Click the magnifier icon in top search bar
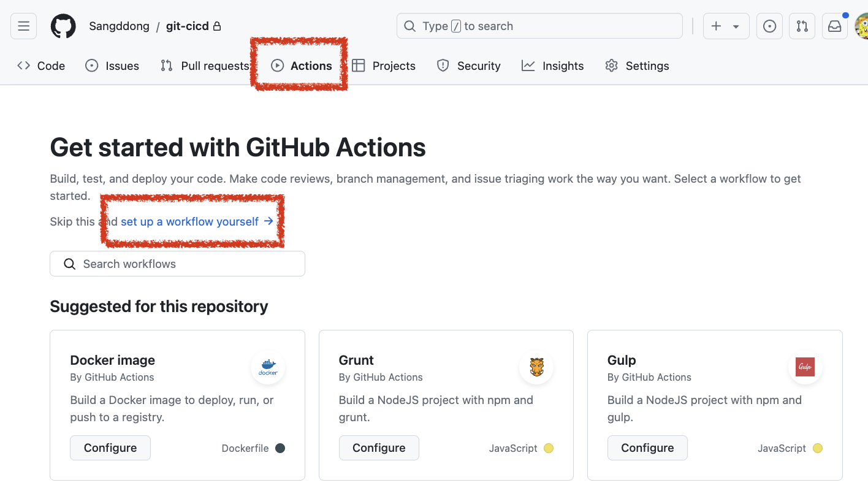Viewport: 868px width, 488px height. coord(410,26)
